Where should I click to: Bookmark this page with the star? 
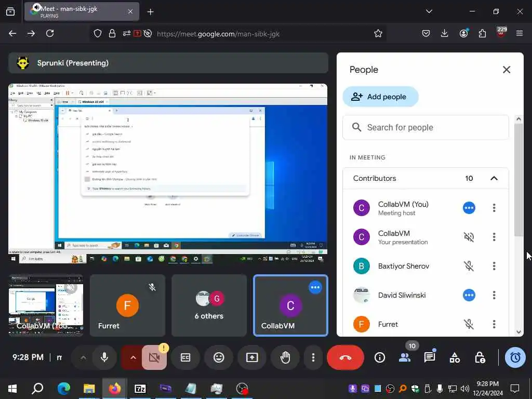[x=378, y=34]
